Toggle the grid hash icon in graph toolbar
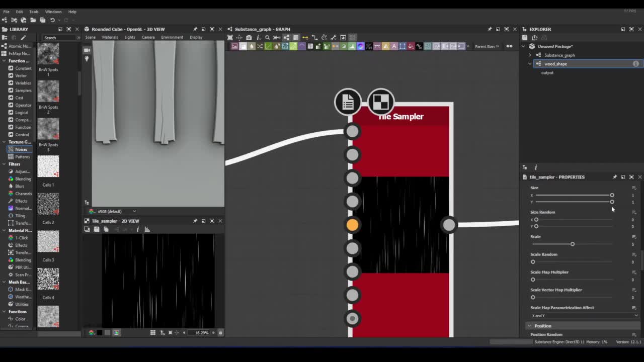 (x=353, y=37)
